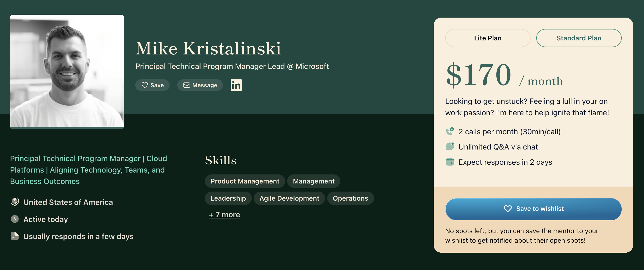Click the calendar icon by Expect responses
Image resolution: width=644 pixels, height=270 pixels.
click(x=450, y=162)
